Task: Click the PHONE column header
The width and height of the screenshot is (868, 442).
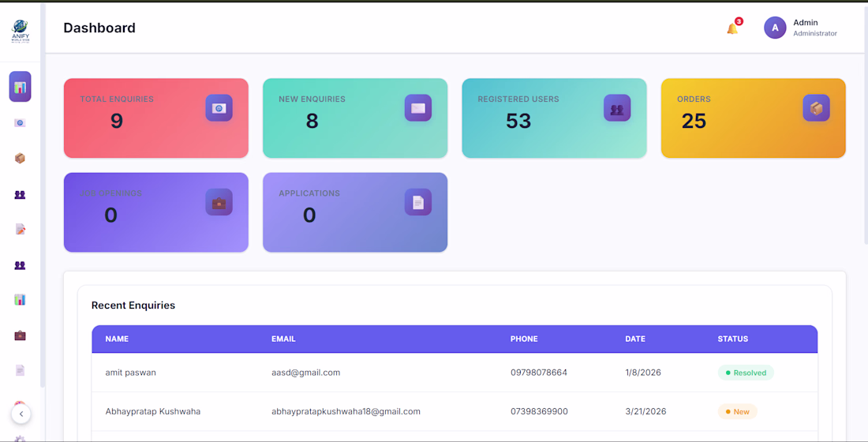Action: point(524,339)
